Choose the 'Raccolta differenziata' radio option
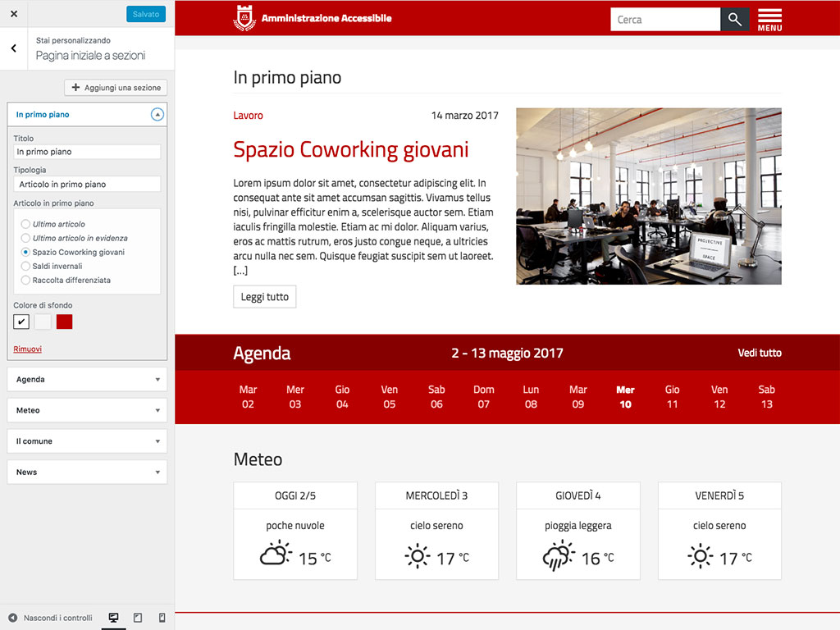 click(x=26, y=281)
